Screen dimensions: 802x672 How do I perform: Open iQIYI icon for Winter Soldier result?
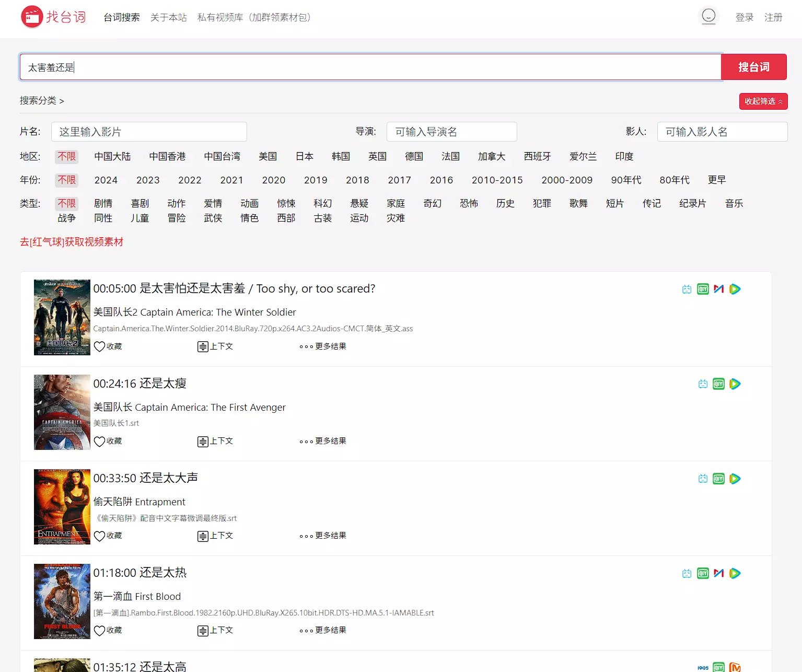(703, 289)
